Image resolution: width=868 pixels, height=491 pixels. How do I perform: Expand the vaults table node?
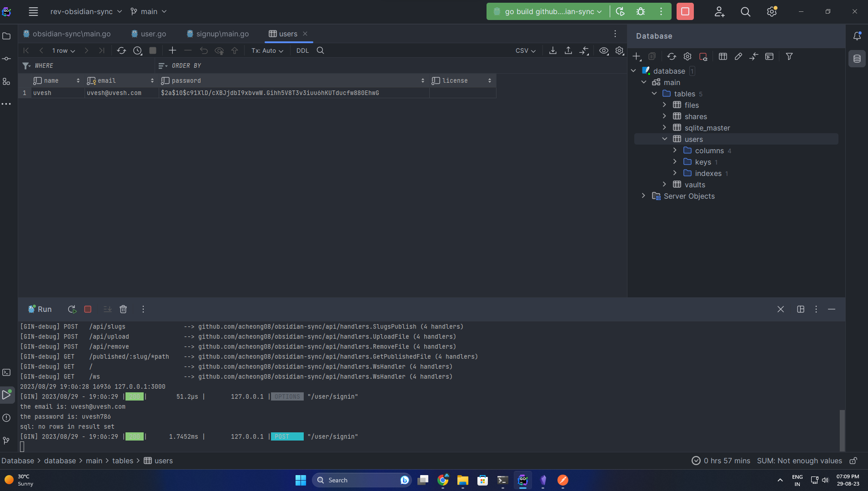pyautogui.click(x=665, y=184)
